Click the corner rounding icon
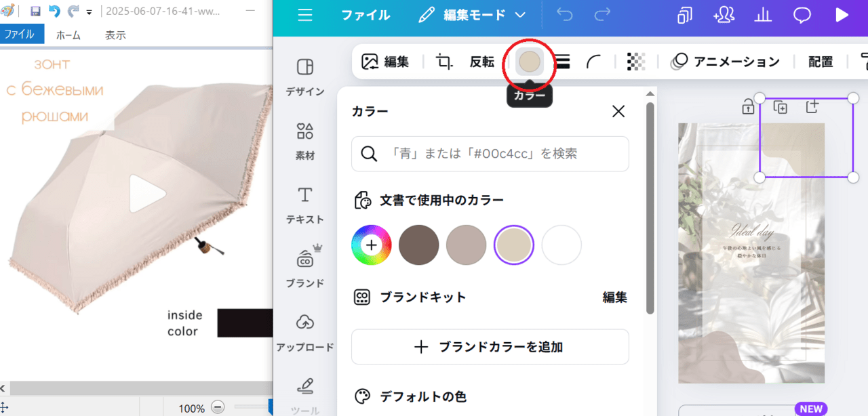This screenshot has height=416, width=868. coord(594,62)
